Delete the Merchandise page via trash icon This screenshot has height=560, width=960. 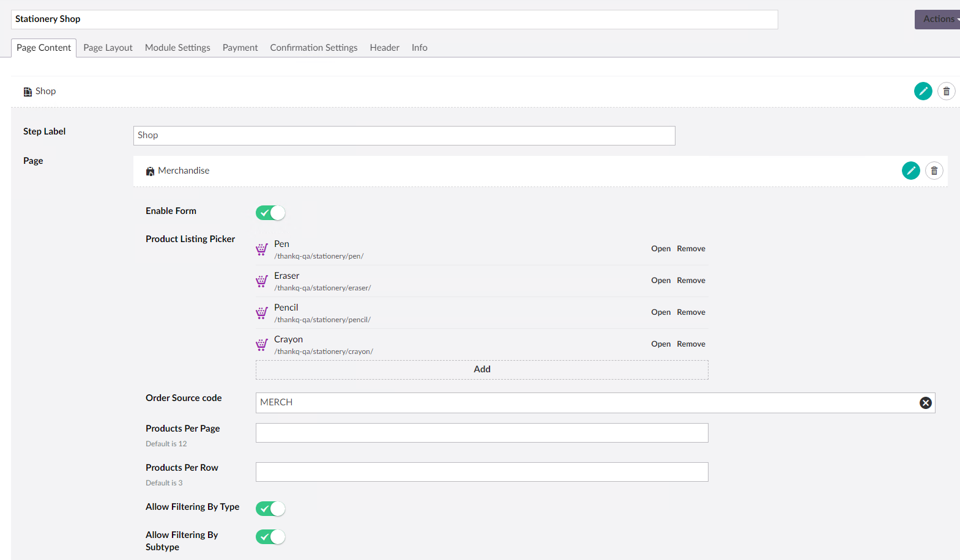click(x=934, y=171)
